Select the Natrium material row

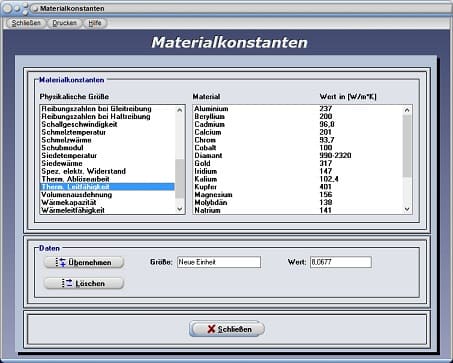(298, 210)
